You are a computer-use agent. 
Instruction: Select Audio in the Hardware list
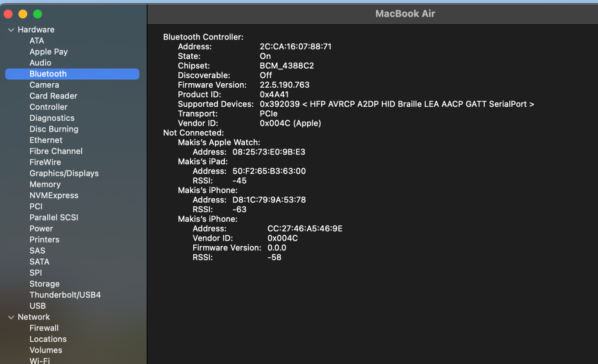(x=40, y=63)
